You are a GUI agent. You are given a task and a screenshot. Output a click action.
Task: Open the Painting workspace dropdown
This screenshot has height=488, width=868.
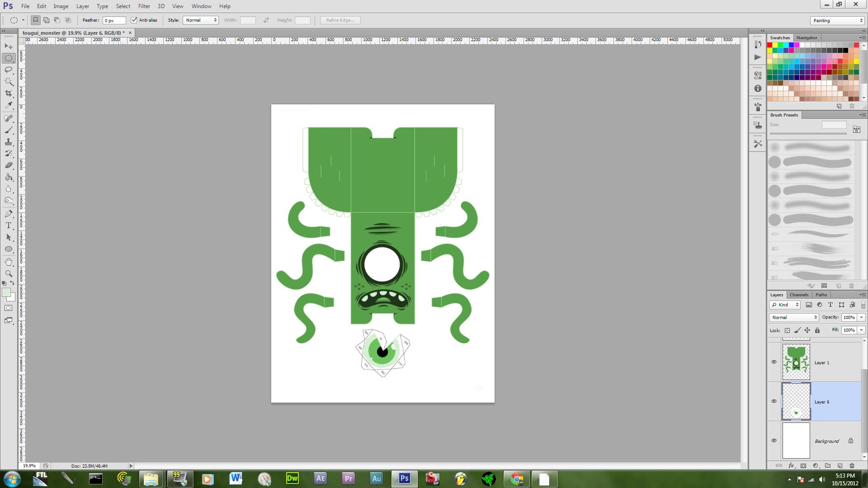(837, 21)
